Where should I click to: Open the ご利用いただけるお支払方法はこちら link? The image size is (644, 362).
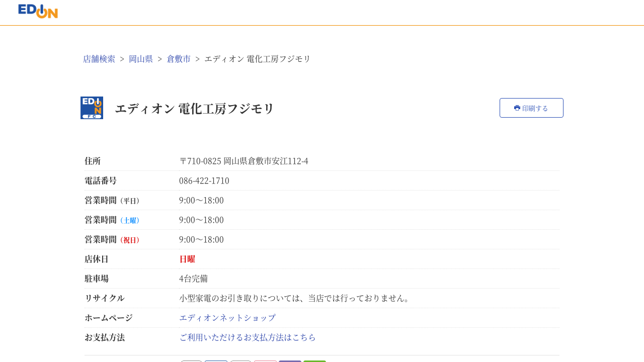click(248, 337)
